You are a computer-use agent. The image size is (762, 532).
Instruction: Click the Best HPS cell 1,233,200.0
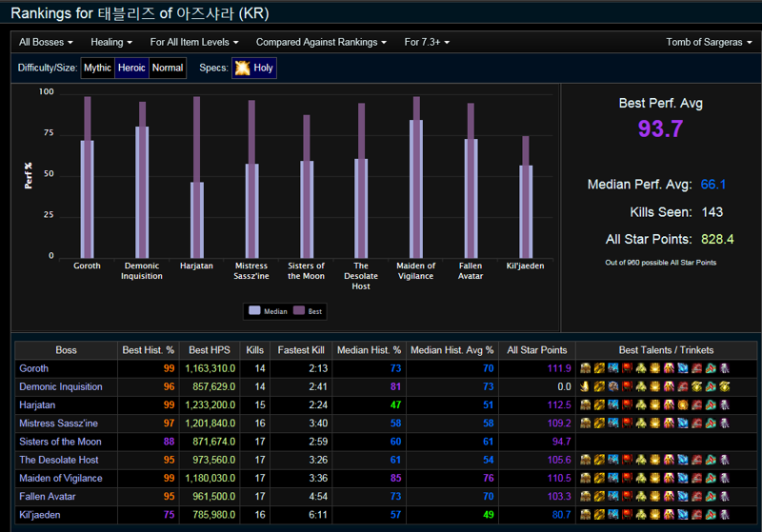tap(210, 404)
